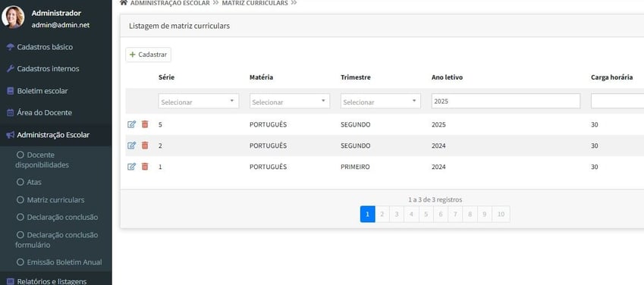644x285 pixels.
Task: Click the Cadastrar button
Action: [148, 55]
